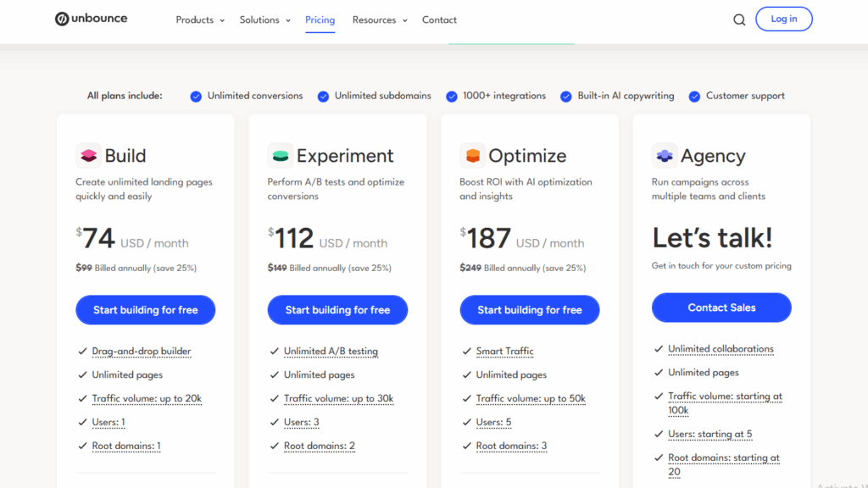Image resolution: width=868 pixels, height=488 pixels.
Task: Click 'Get in touch for your custom pricing'
Action: tap(721, 265)
